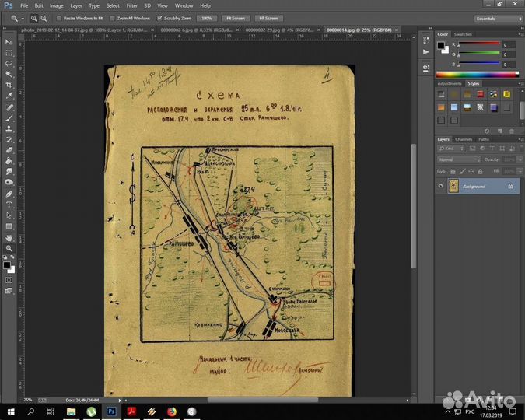This screenshot has width=525, height=420.
Task: Hide the Background layer eye icon
Action: 441,186
